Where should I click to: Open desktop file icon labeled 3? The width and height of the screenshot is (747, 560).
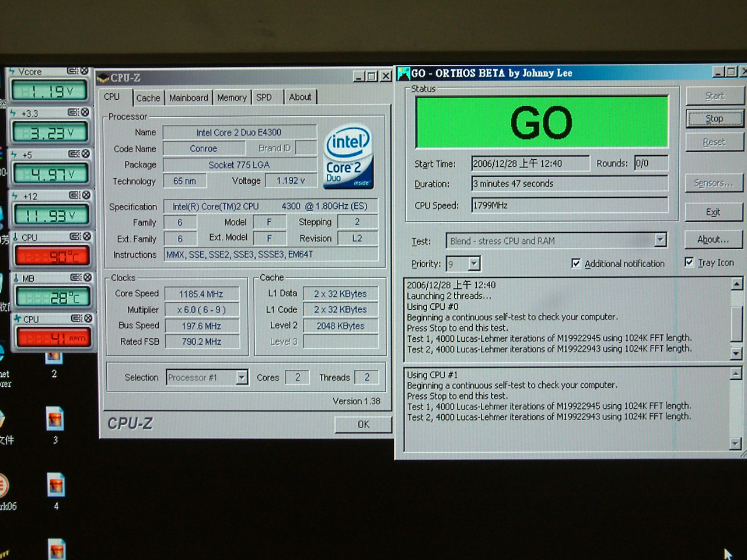click(55, 419)
